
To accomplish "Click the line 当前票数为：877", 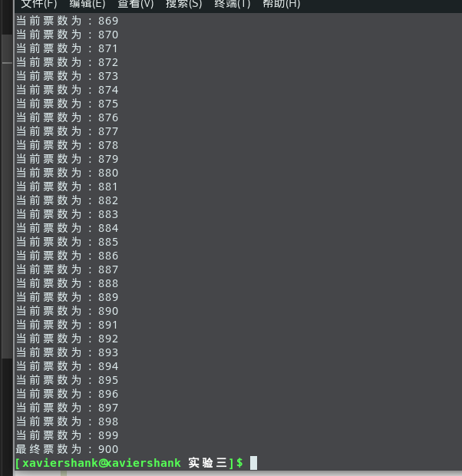I will [x=67, y=131].
